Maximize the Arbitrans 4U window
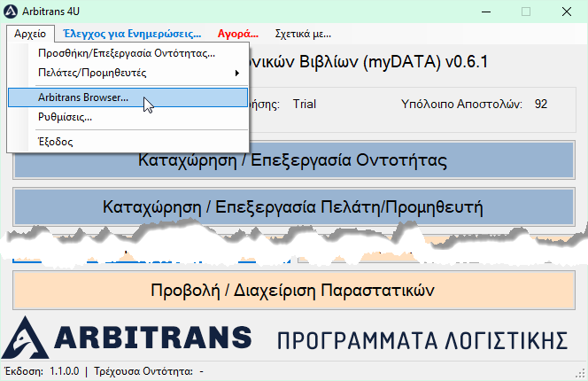Screen dimensions: 588x381 click(x=526, y=12)
